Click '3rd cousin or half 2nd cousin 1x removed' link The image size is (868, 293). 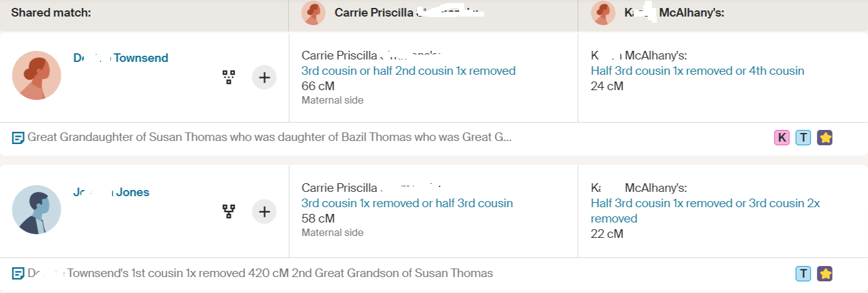point(408,71)
